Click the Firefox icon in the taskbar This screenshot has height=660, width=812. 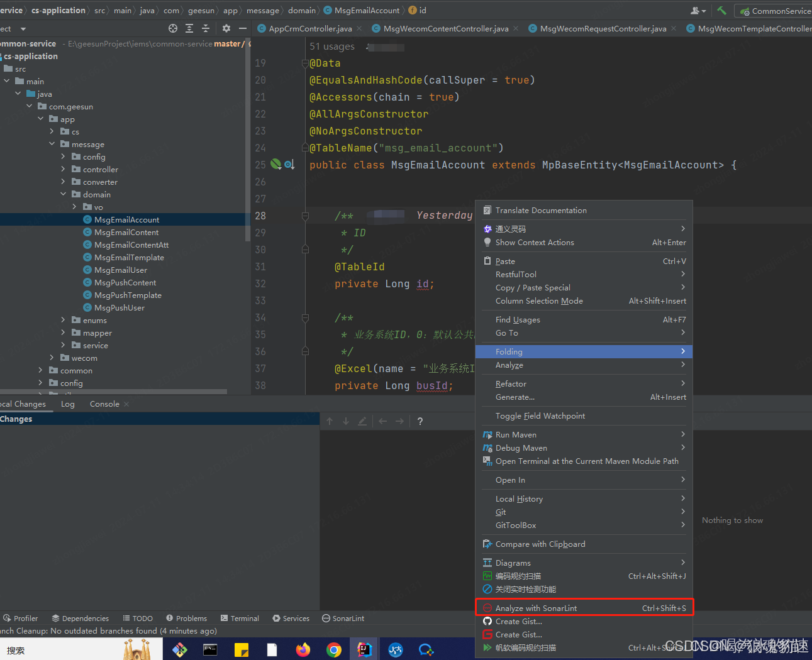pyautogui.click(x=303, y=649)
